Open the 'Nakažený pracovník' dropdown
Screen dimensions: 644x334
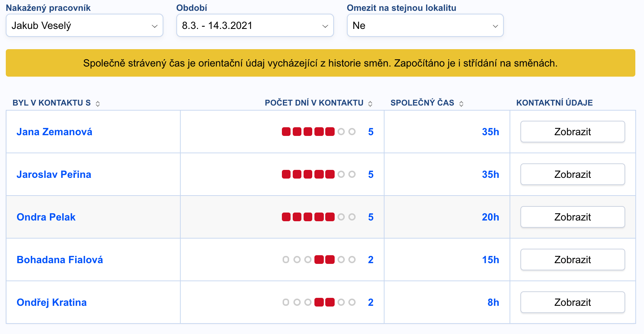click(x=85, y=26)
